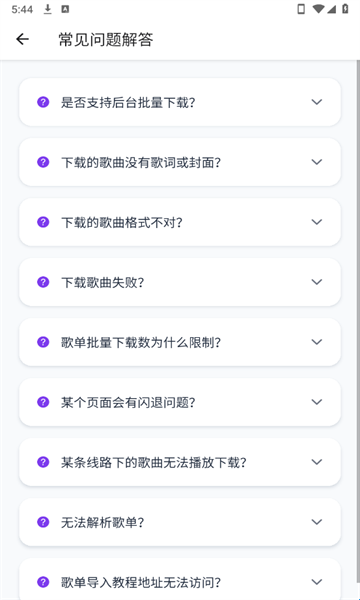
Task: Open the 无法解析歌单 question text
Action: coord(103,522)
